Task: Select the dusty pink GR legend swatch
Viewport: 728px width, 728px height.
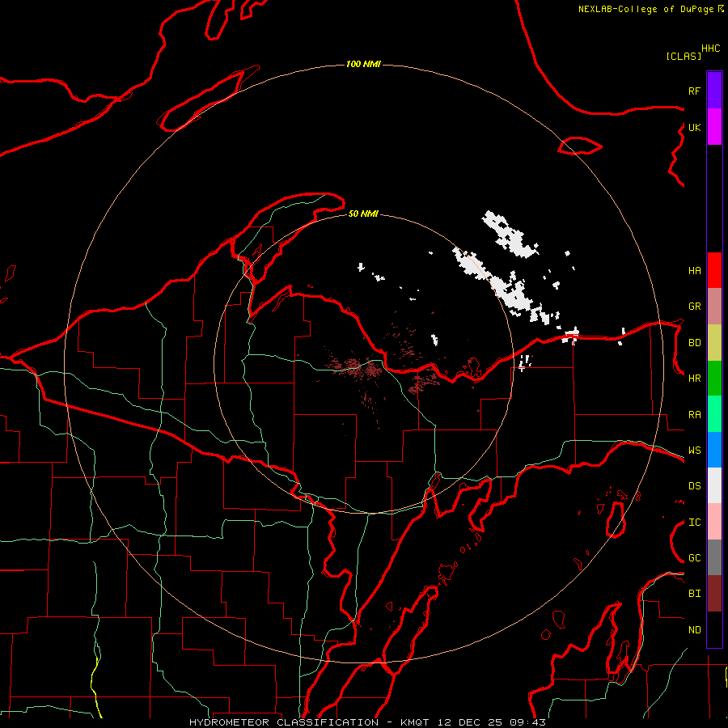Action: (714, 307)
